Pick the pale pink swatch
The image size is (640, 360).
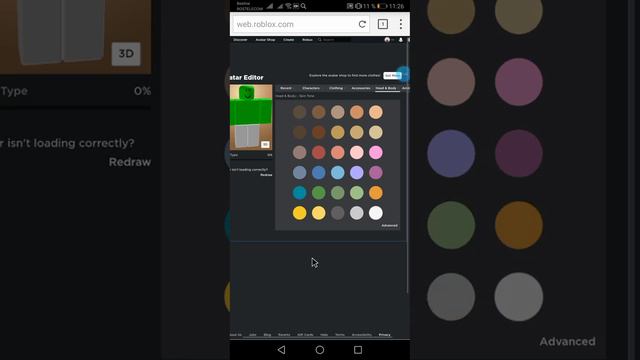pos(356,152)
